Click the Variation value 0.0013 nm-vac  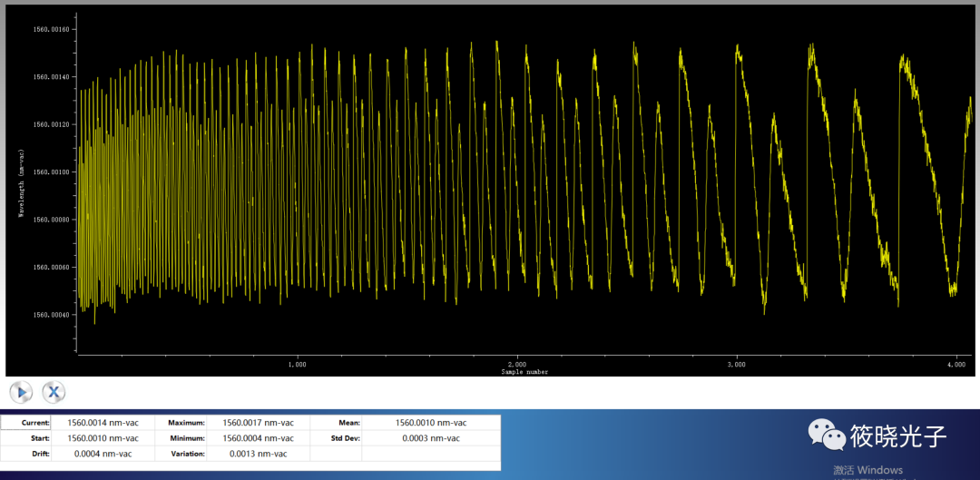(259, 454)
